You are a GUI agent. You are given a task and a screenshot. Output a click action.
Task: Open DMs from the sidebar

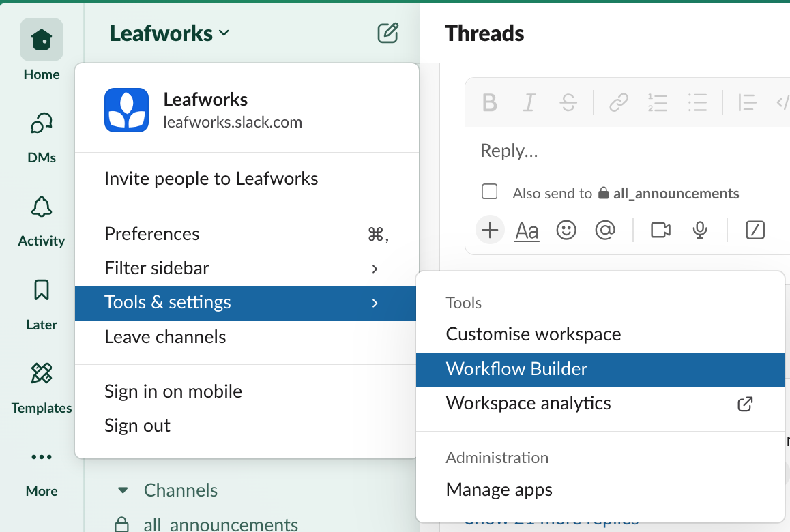pos(42,138)
